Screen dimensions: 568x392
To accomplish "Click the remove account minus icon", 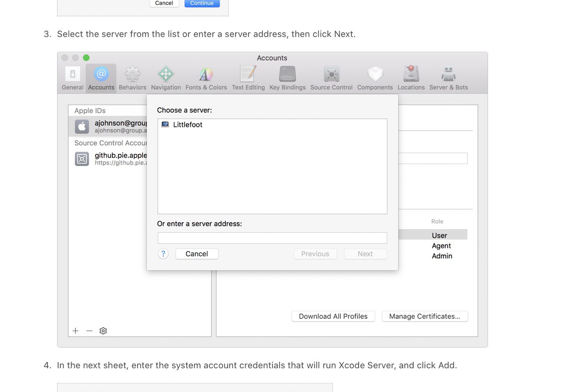I will (x=89, y=331).
